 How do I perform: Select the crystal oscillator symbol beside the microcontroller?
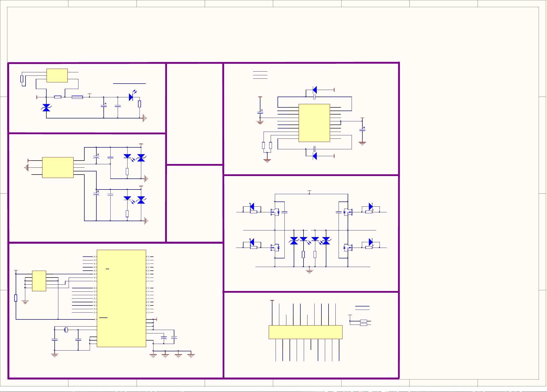click(x=66, y=330)
